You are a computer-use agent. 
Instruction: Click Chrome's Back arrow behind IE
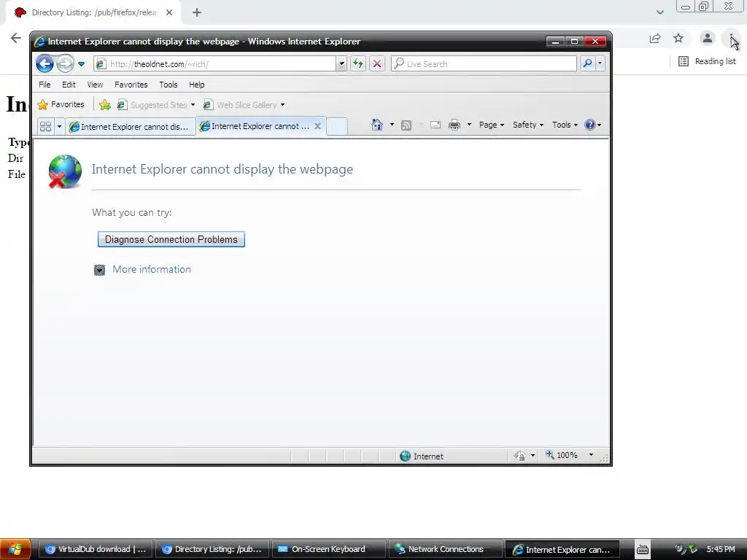click(16, 38)
